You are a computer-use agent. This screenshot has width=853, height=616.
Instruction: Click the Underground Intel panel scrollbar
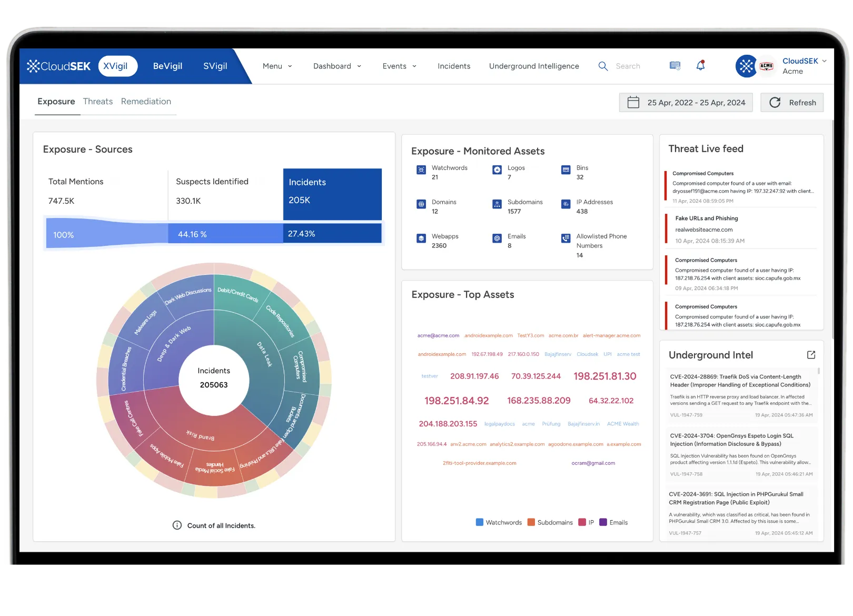(x=818, y=371)
